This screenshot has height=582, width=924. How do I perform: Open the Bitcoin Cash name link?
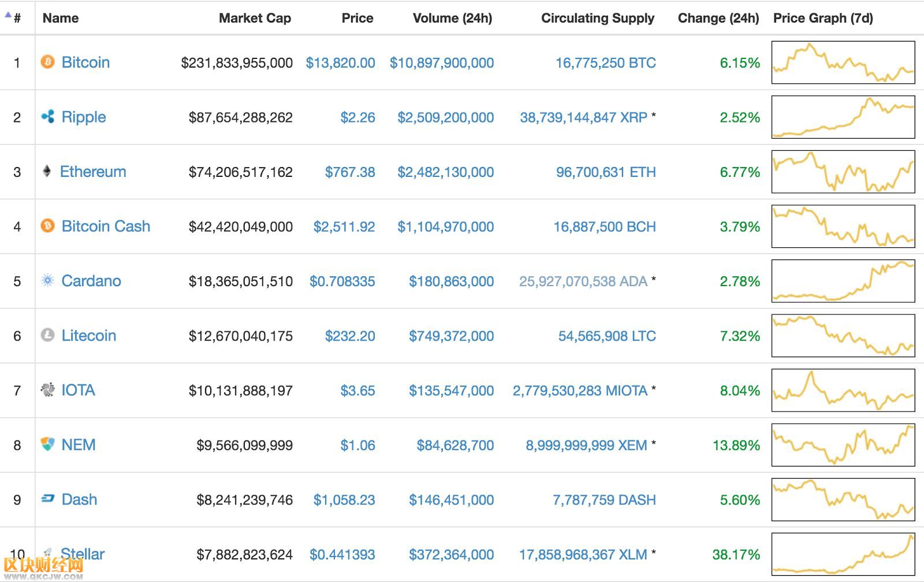click(106, 226)
